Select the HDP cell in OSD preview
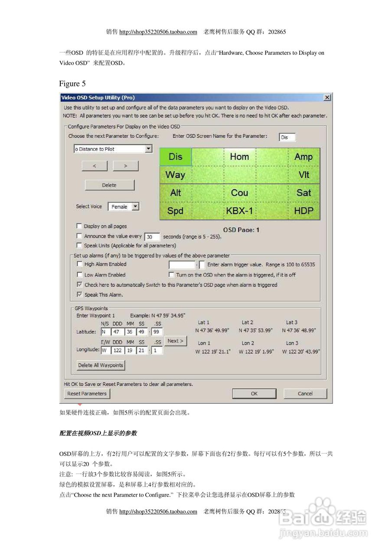 (x=304, y=211)
